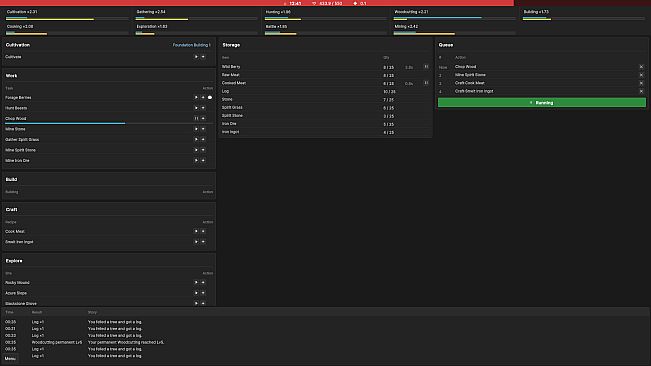Play the Mine Spirit Stone task
Screen dimensions: 651x366
pos(196,150)
